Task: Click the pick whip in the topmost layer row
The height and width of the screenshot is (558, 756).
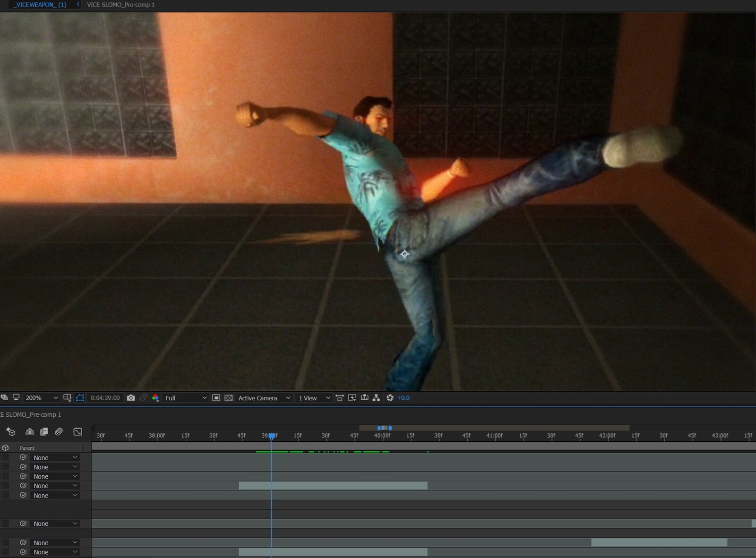Action: pyautogui.click(x=23, y=457)
